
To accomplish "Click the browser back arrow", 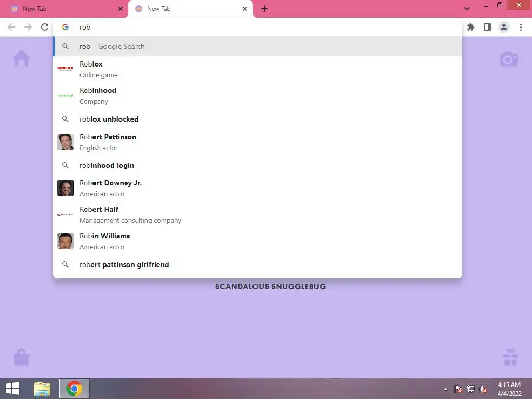I will (11, 27).
